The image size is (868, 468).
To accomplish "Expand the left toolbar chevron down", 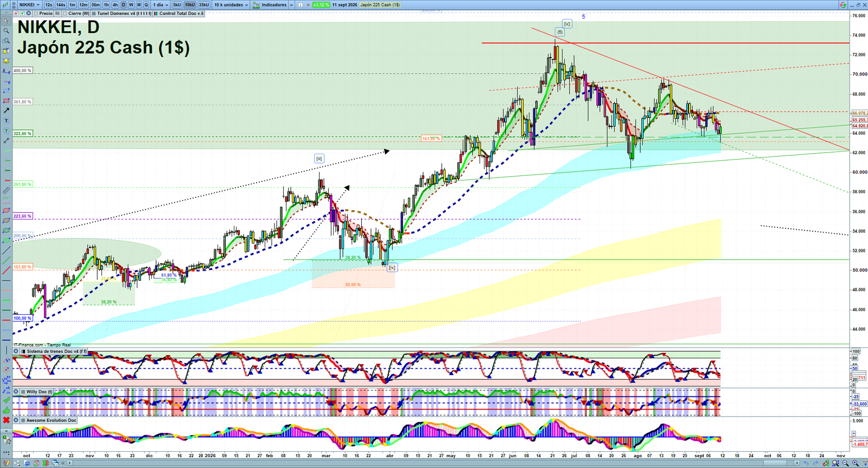I will 6,431.
